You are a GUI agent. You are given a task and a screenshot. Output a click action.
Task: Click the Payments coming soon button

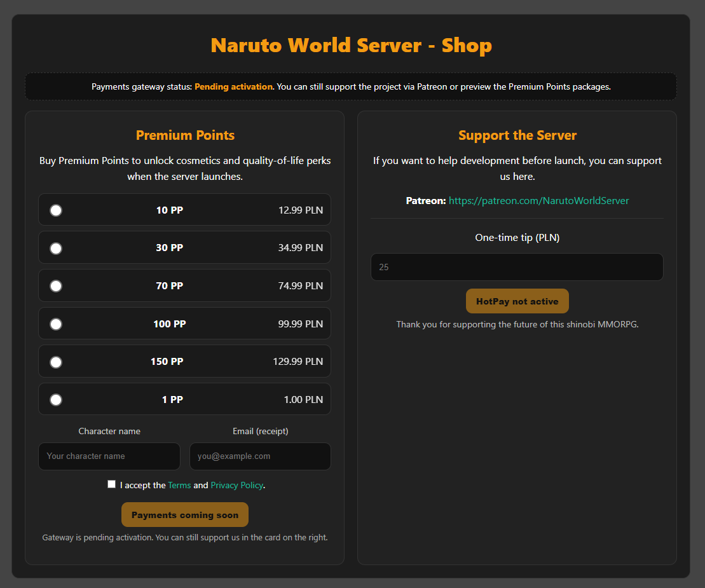pos(184,514)
